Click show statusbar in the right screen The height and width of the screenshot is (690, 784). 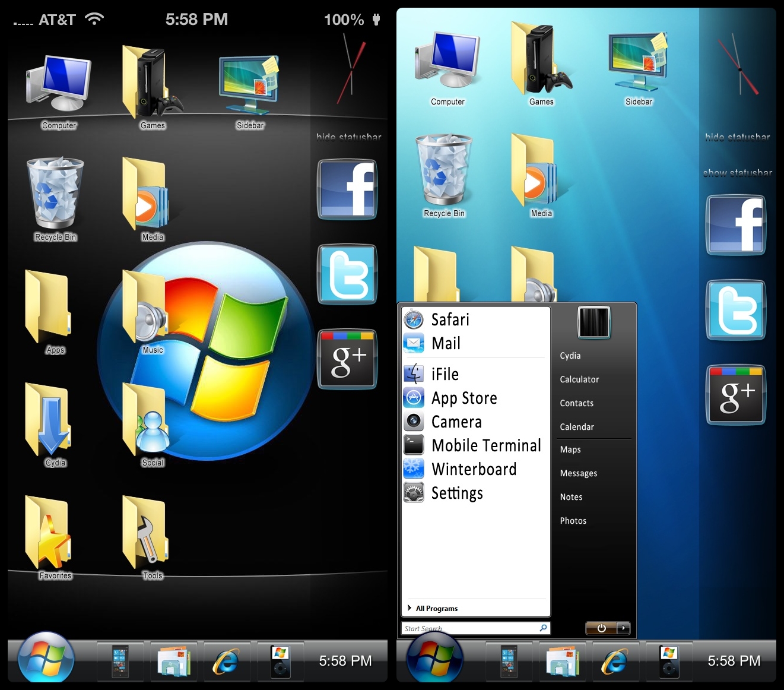click(737, 173)
